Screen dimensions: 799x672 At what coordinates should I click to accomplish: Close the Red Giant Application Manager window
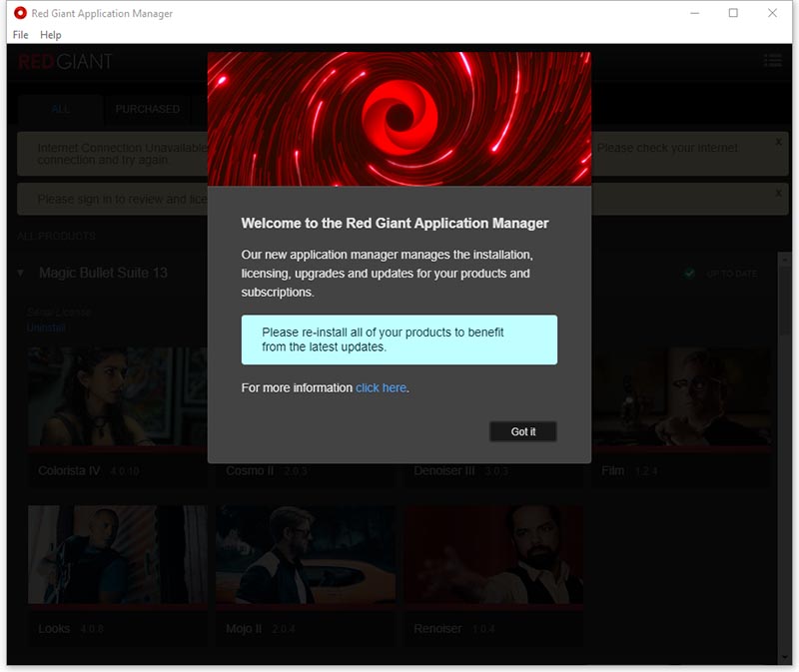click(772, 13)
